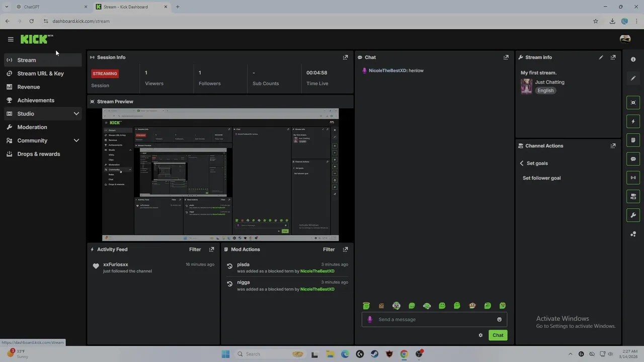Toggle session info broadcast widget in sidebar
644x362 pixels.
[633, 177]
